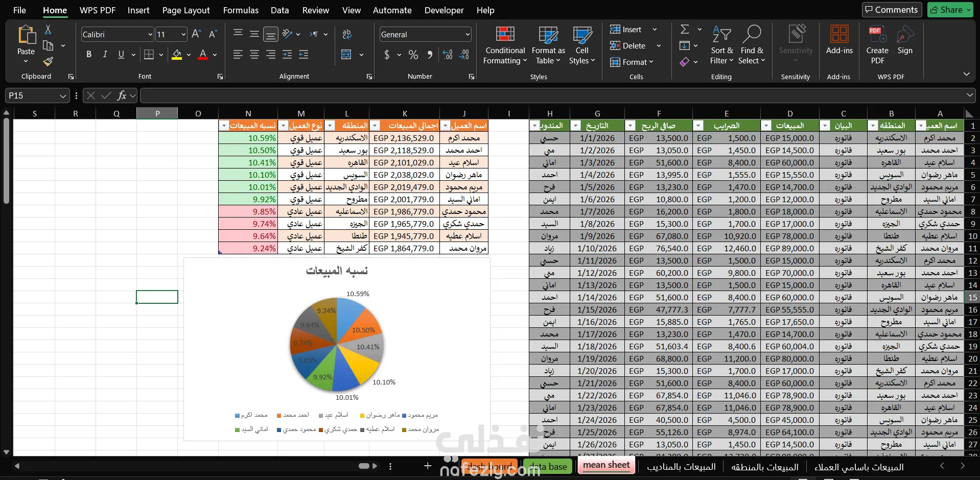Click the Wrap Text icon

pyautogui.click(x=347, y=34)
